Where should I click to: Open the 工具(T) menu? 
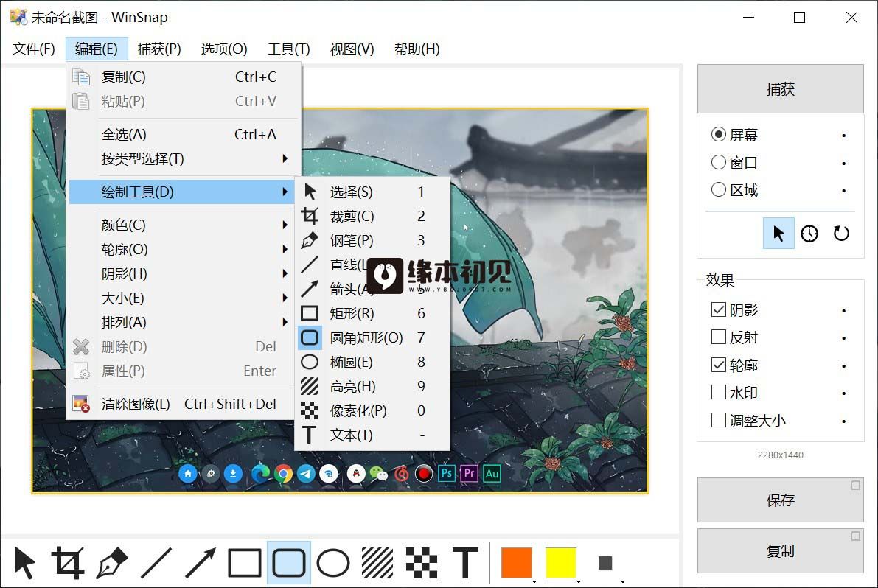(289, 49)
